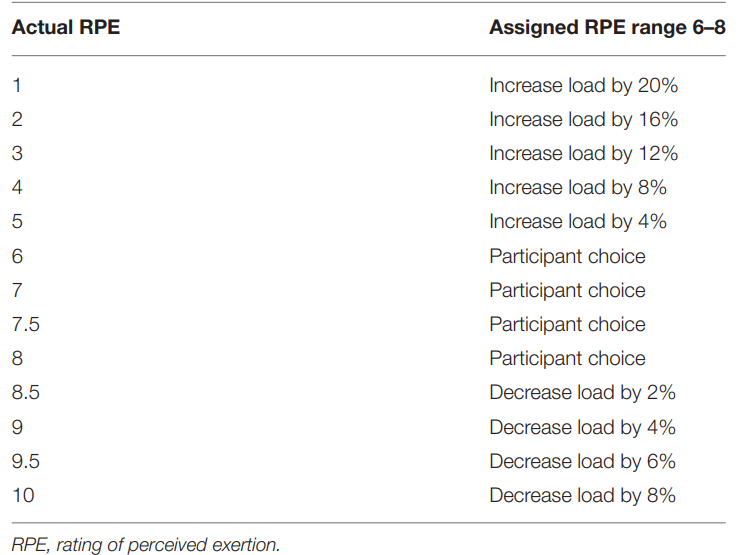
Task: Click the Actual RPE value "9.5"
Action: point(25,461)
